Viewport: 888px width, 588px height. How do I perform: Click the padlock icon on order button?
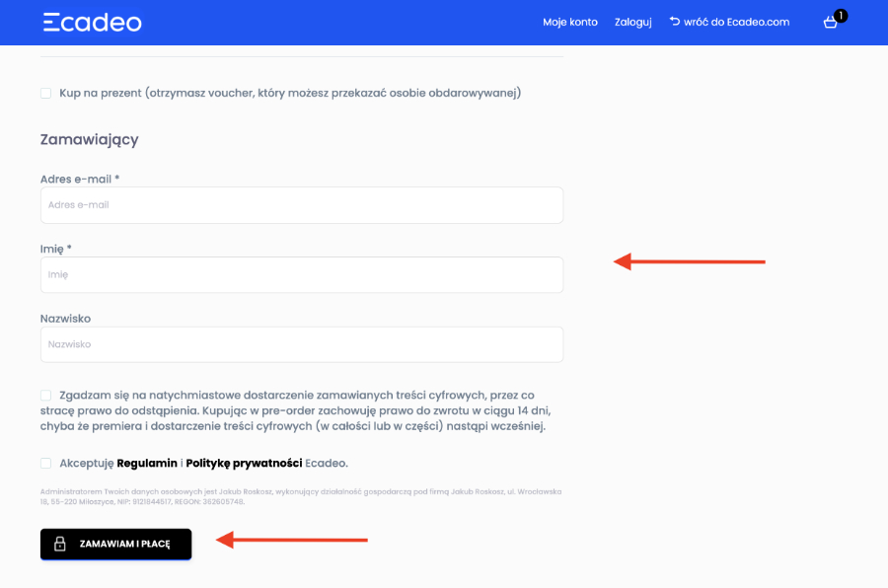(59, 544)
